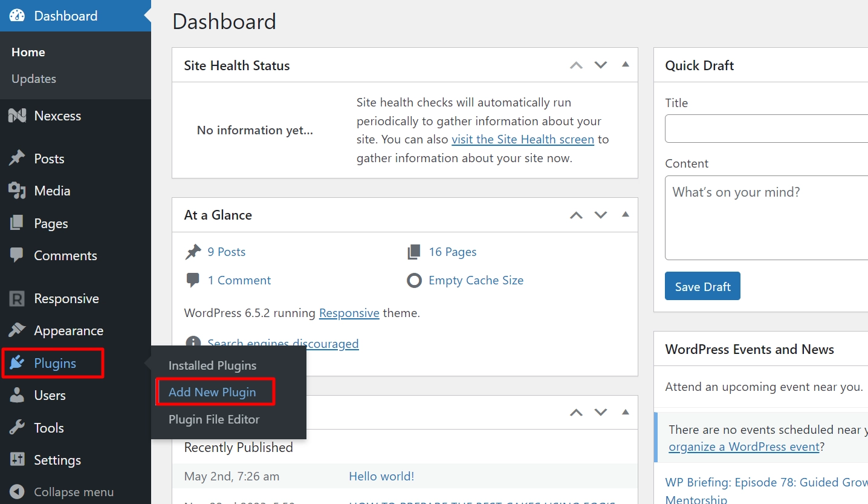Open the 16 Pages link
Screen dimensions: 868x504
453,252
